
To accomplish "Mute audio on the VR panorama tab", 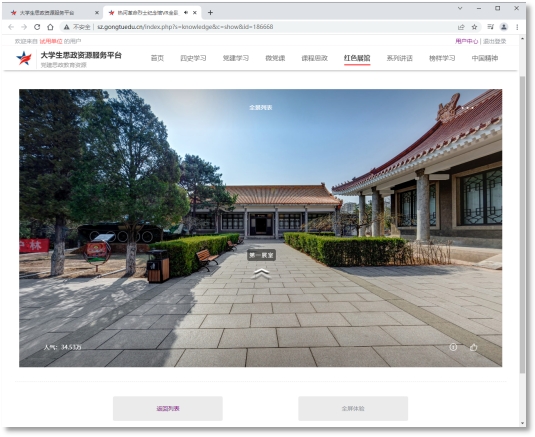I will pyautogui.click(x=186, y=13).
